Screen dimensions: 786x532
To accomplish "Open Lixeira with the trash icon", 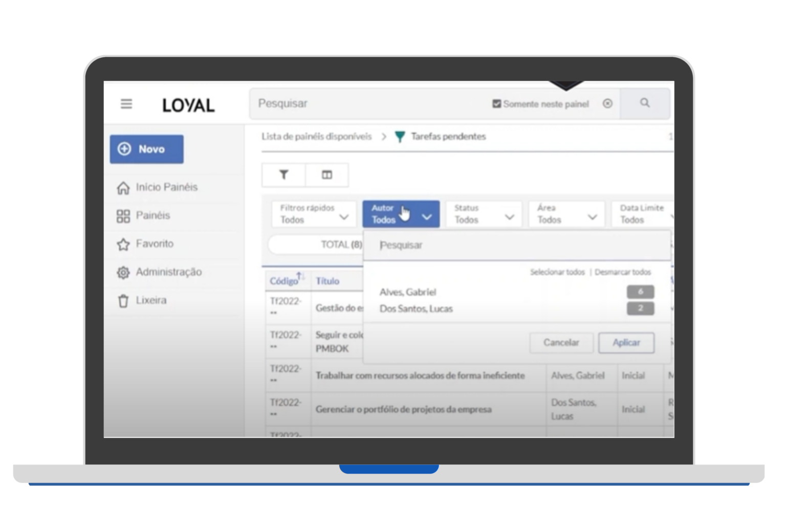I will click(123, 301).
